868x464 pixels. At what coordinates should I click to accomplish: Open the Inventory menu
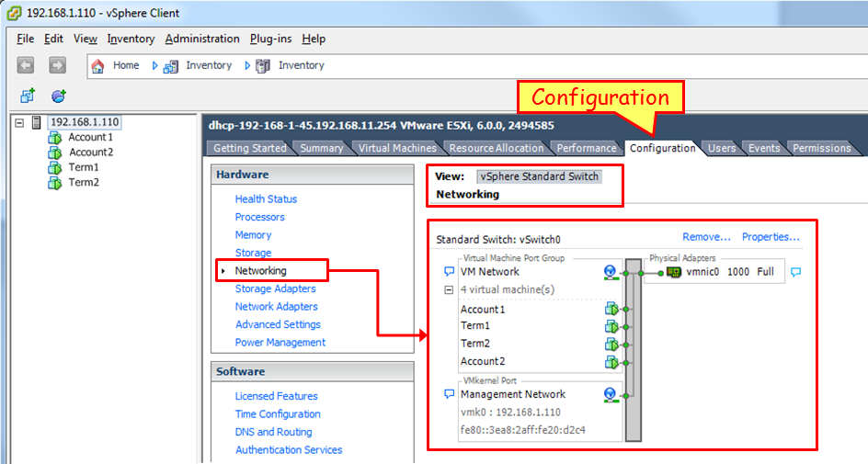[x=131, y=39]
